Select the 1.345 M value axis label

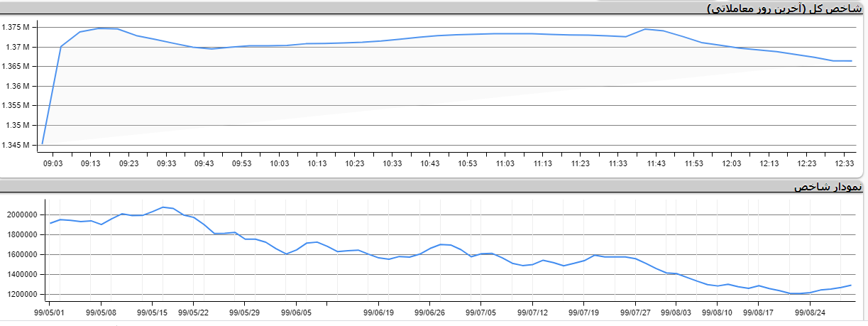(16, 146)
